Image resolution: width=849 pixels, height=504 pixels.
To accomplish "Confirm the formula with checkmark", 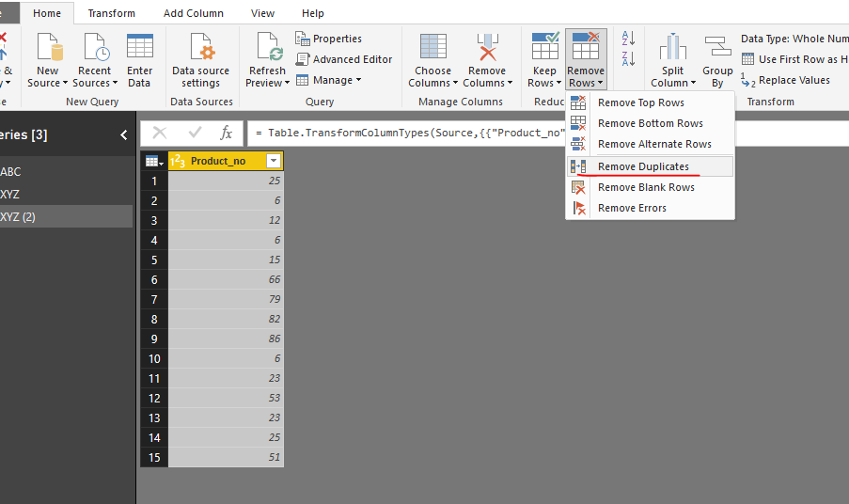I will pos(195,133).
